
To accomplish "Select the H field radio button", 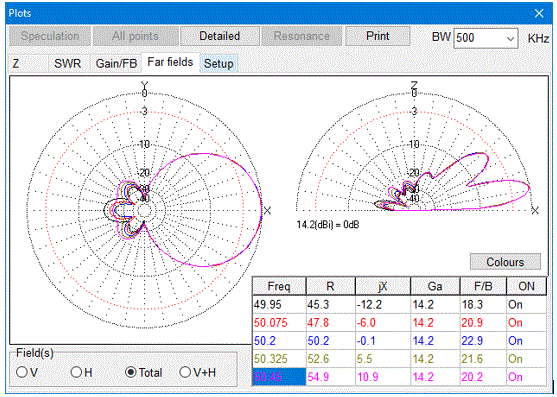I will [81, 372].
